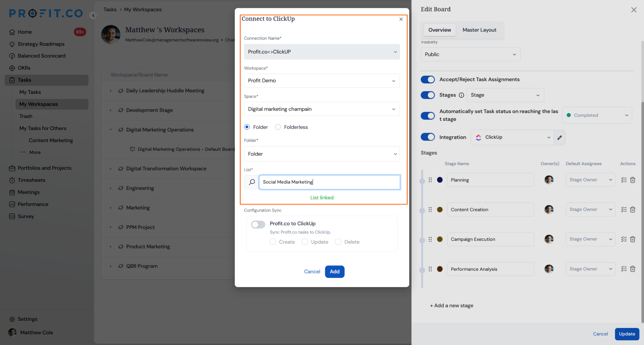Image resolution: width=644 pixels, height=345 pixels.
Task: Click the Planning stage color dot
Action: (x=440, y=180)
